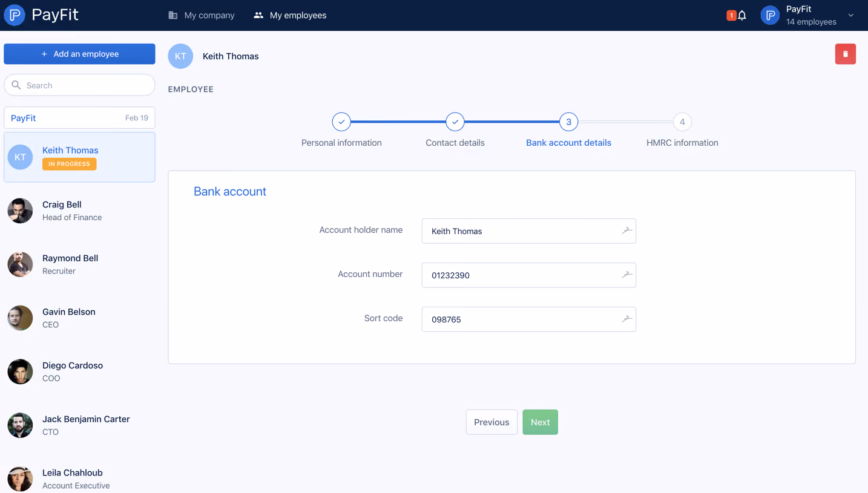Click the Account holder name field

(528, 231)
